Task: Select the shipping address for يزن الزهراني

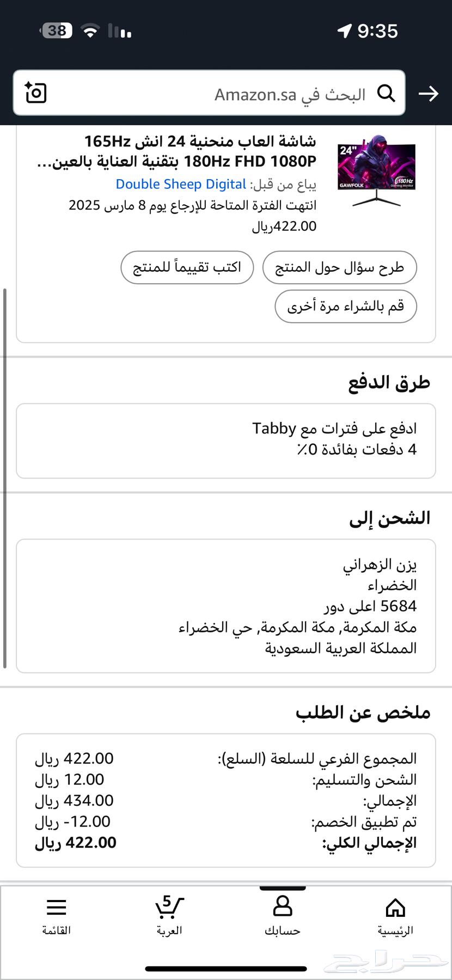Action: click(226, 607)
